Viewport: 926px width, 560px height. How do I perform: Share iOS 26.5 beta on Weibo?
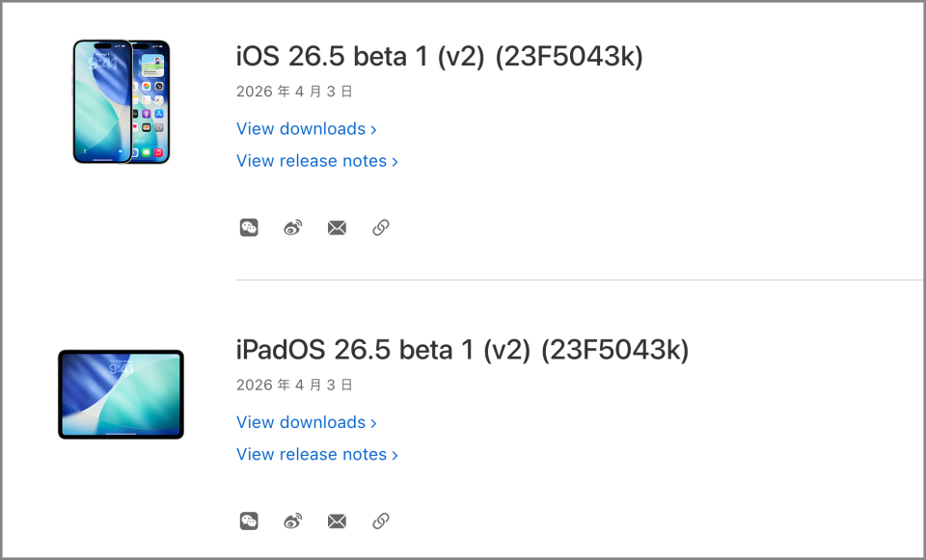(293, 228)
